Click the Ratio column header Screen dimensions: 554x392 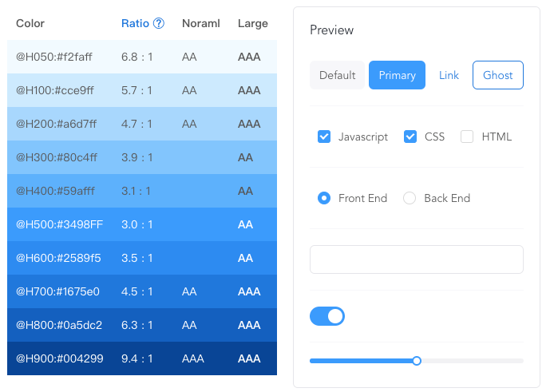135,23
